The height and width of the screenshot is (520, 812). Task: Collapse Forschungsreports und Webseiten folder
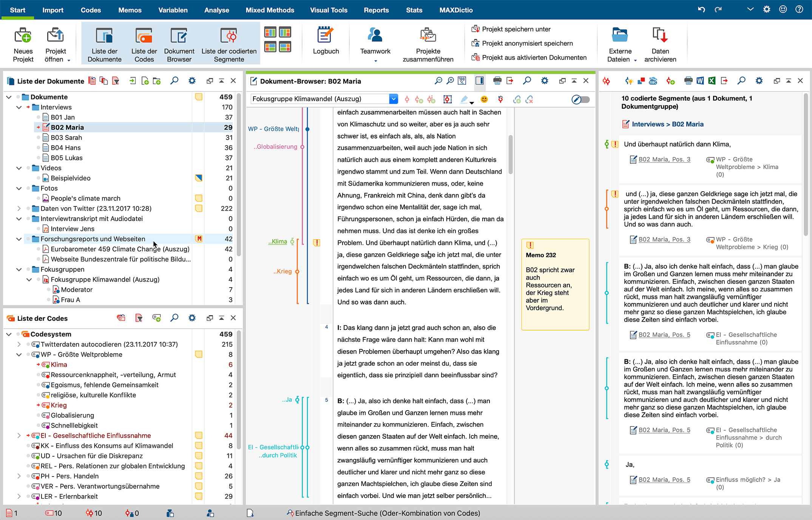tap(19, 239)
